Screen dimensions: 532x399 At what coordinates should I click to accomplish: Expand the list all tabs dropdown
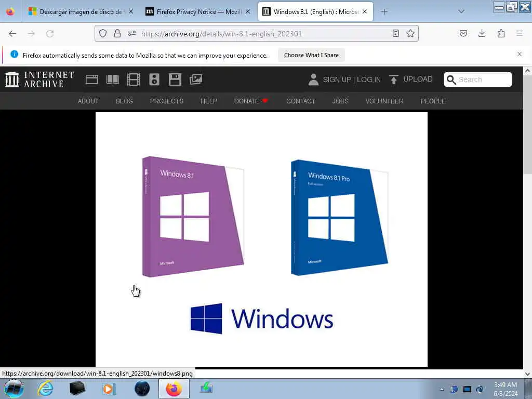(461, 11)
